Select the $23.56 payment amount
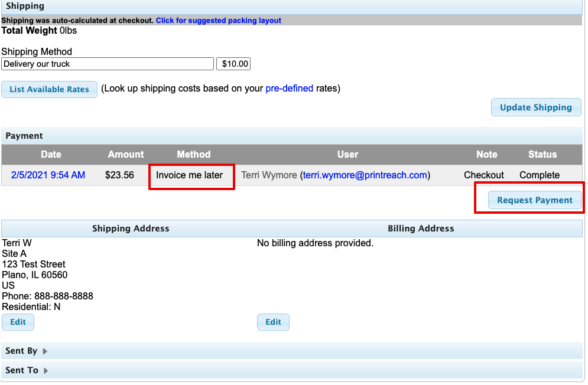The width and height of the screenshot is (588, 385). click(119, 175)
